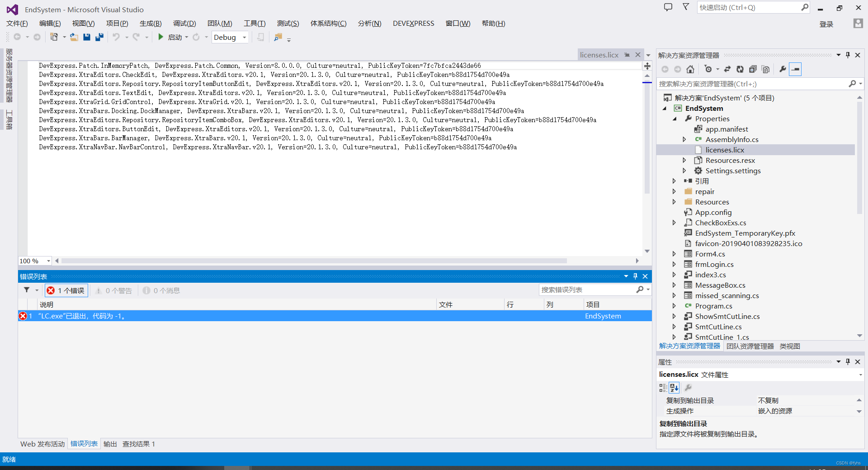Collapse the Properties folder node

pyautogui.click(x=675, y=119)
